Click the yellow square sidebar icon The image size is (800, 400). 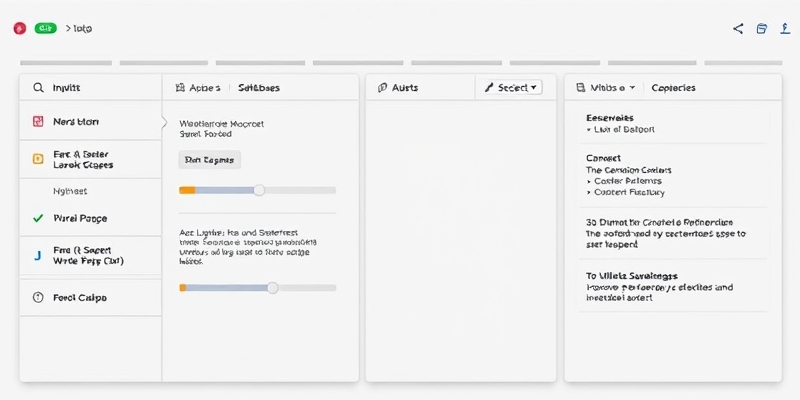click(38, 158)
